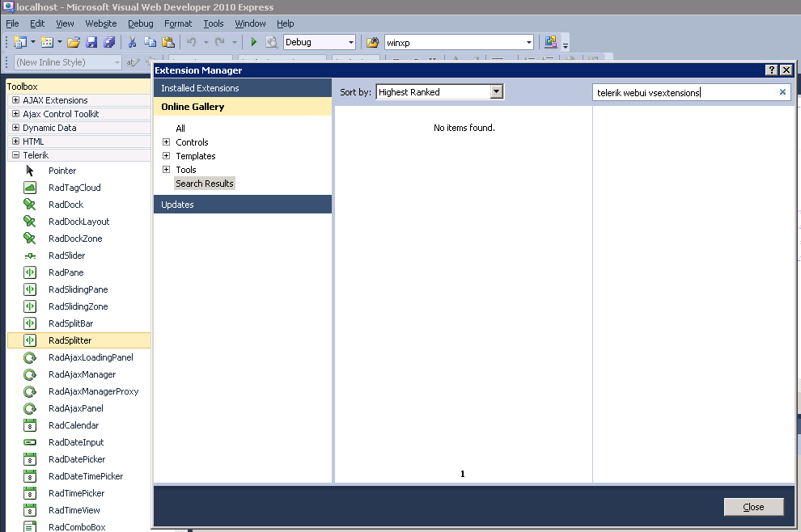The height and width of the screenshot is (532, 801).
Task: Click the Copy toolbar icon
Action: (x=150, y=42)
